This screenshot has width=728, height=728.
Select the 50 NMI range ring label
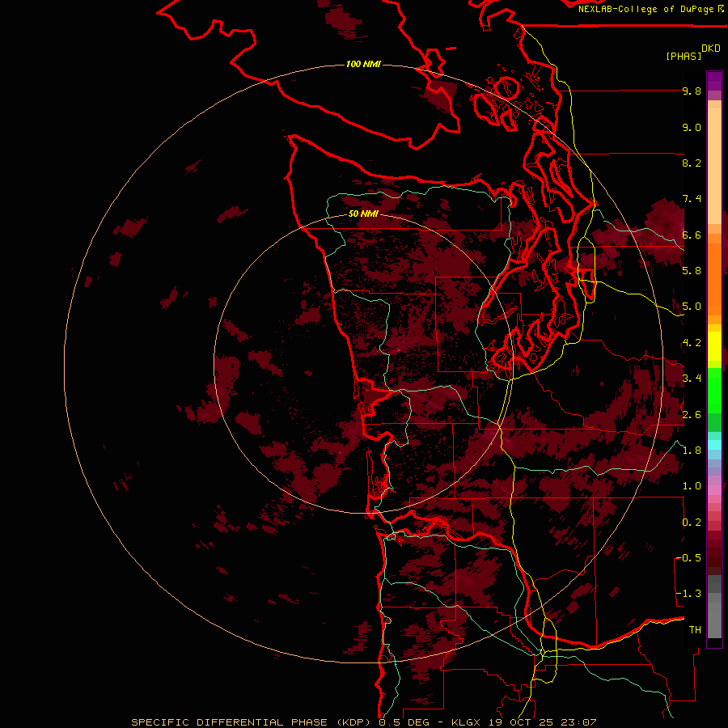point(363,214)
